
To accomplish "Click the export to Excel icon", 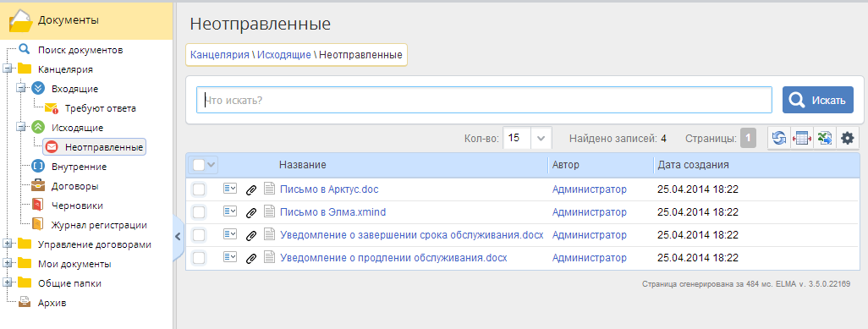I will 825,139.
